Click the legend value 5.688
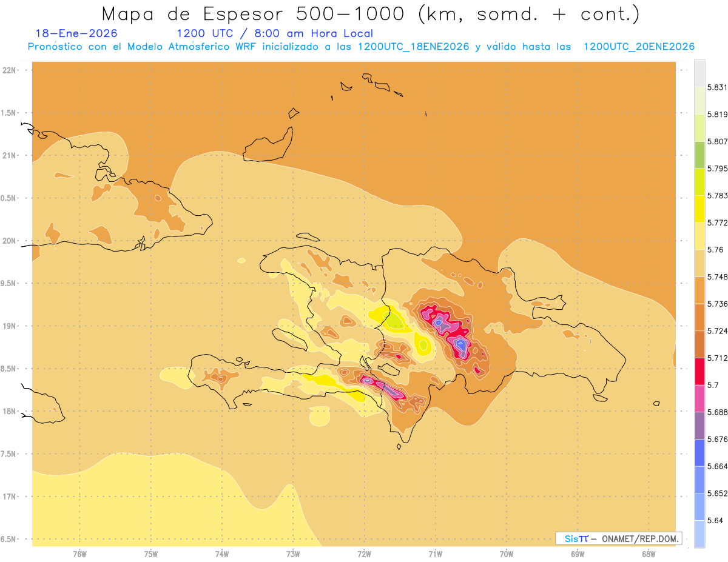Screen dimensions: 728x562 pos(717,412)
